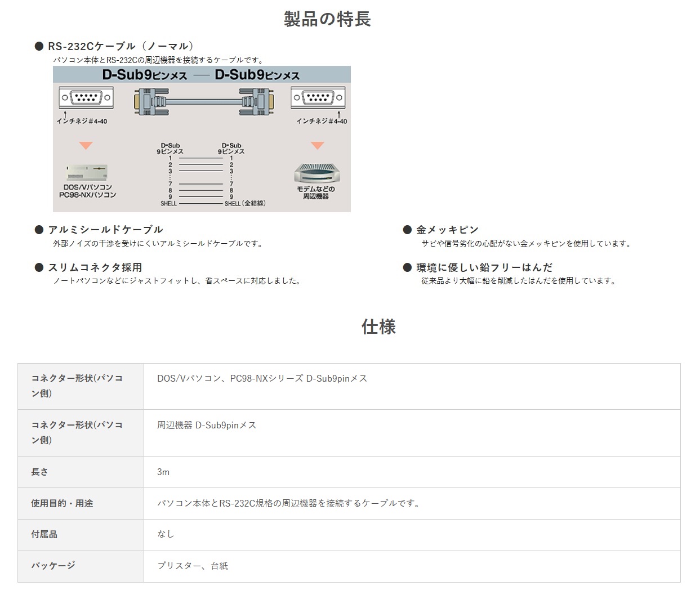Click 'コネクター形状(パソコン側)' header in 周辺機器 row

point(81,433)
